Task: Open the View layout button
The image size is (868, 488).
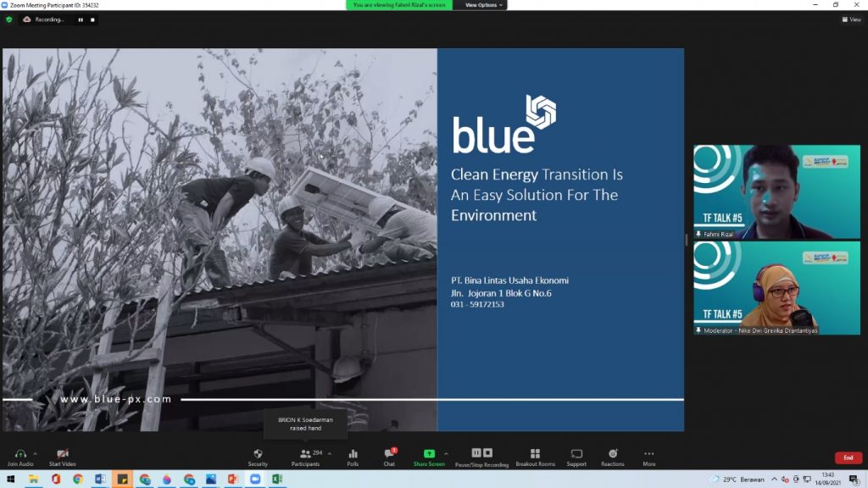Action: 851,19
